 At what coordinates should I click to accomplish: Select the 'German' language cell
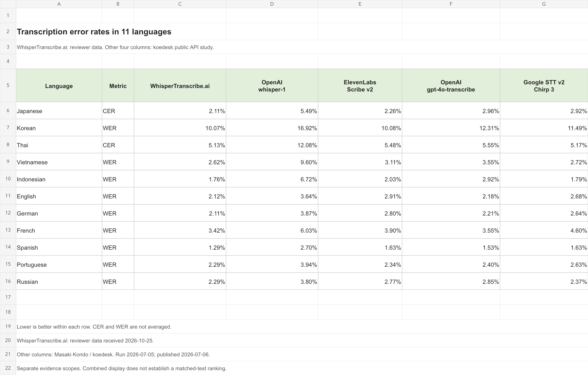click(59, 213)
